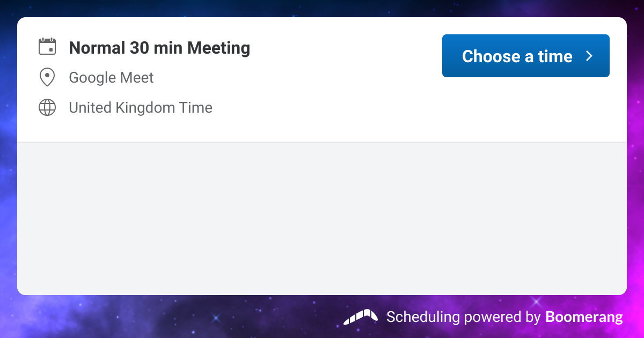
Task: Click the globe timezone icon
Action: (x=47, y=107)
